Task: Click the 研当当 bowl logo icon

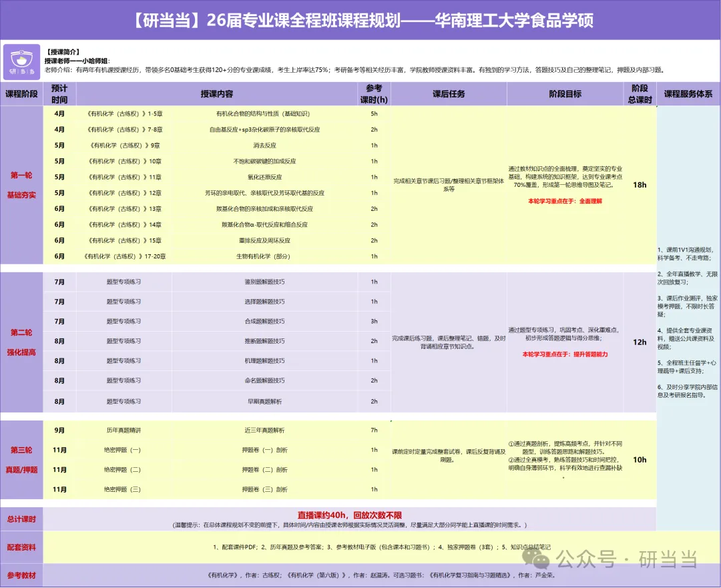Action: point(21,62)
